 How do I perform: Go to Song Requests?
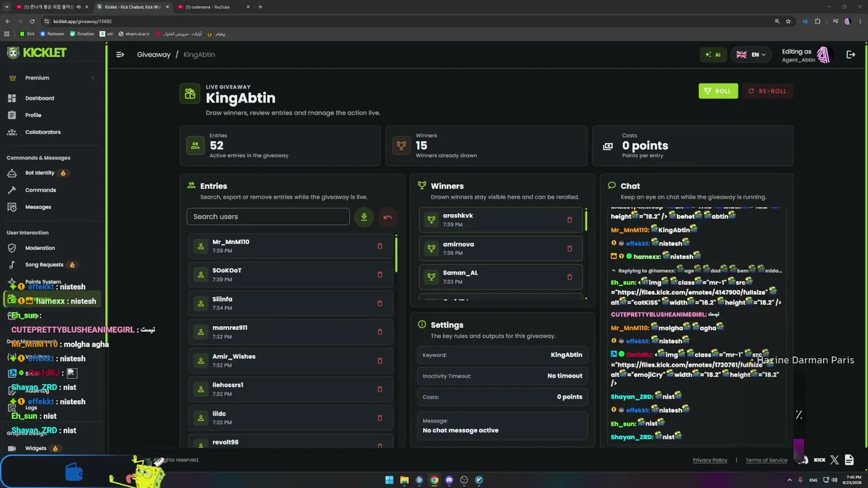52,265
